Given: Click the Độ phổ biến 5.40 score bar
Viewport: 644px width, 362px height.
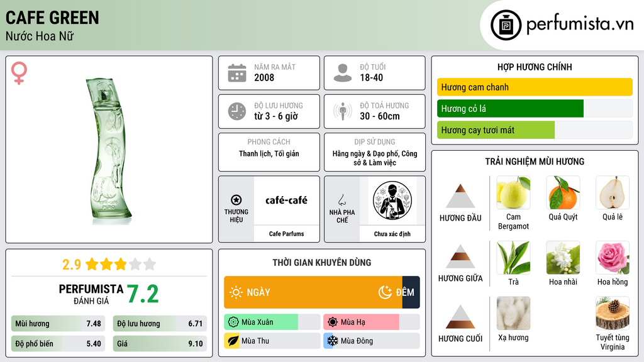Looking at the screenshot, I should pyautogui.click(x=58, y=344).
